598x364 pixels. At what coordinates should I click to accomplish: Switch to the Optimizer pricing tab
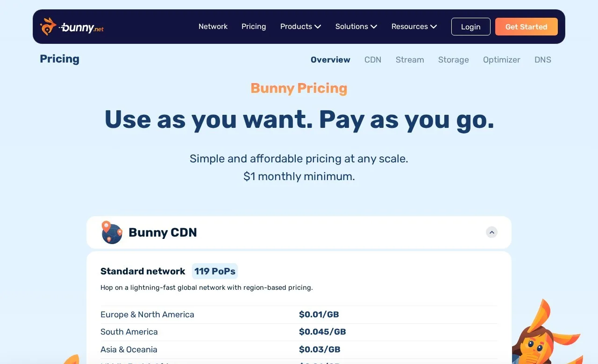pos(501,60)
